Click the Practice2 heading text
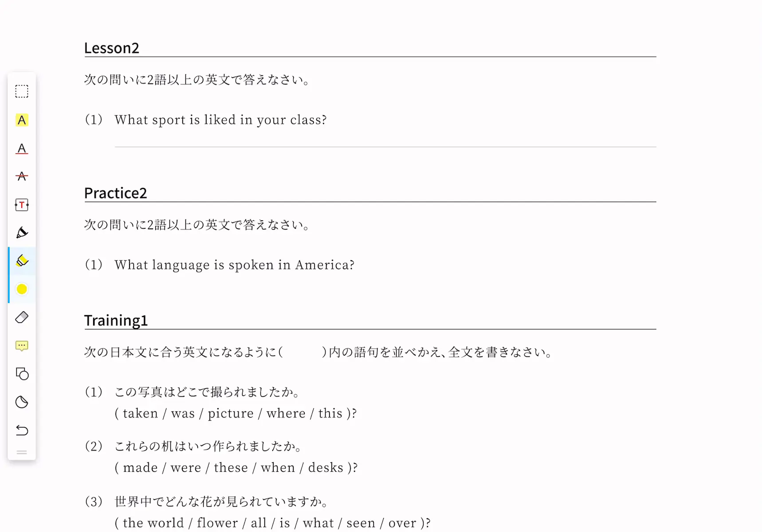The image size is (762, 532). 115,193
